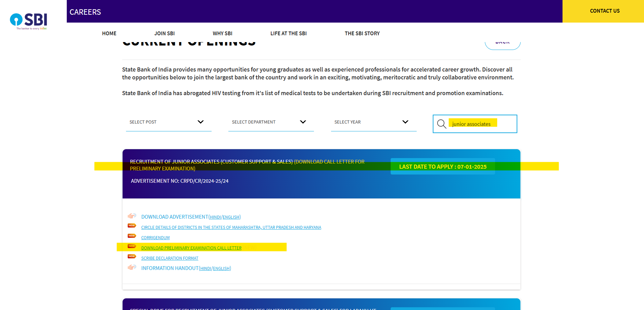Click the NEW badge beside Corrigendum
Image resolution: width=644 pixels, height=310 pixels.
[132, 236]
